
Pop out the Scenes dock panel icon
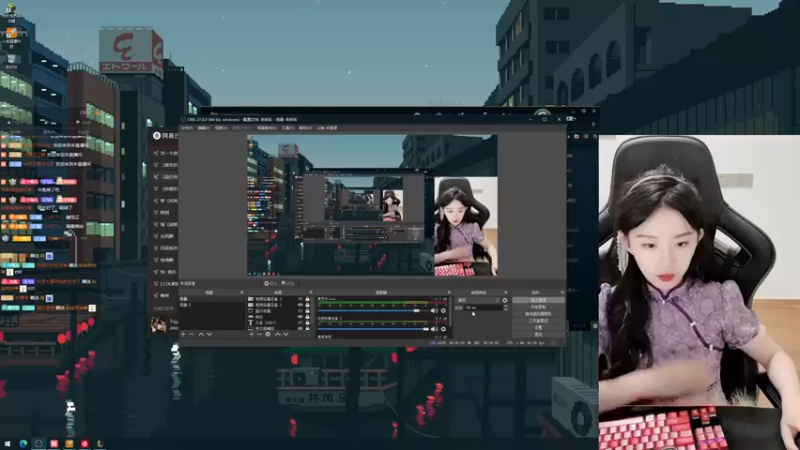(242, 292)
